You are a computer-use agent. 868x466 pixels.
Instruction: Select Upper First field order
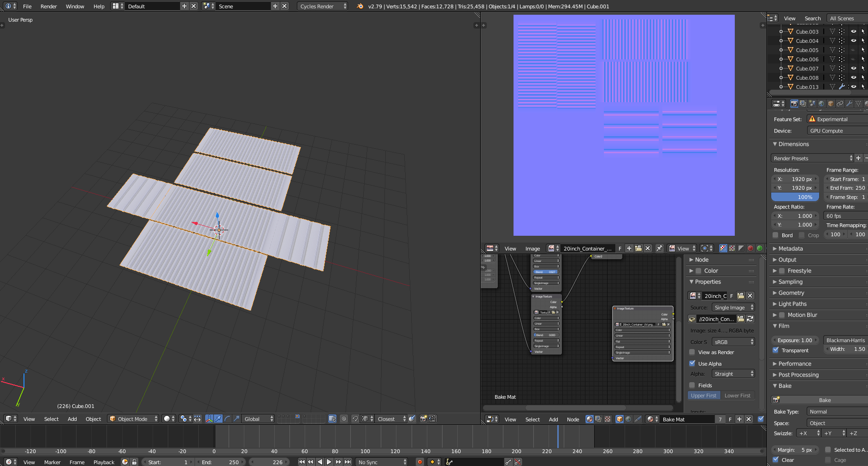click(x=703, y=396)
